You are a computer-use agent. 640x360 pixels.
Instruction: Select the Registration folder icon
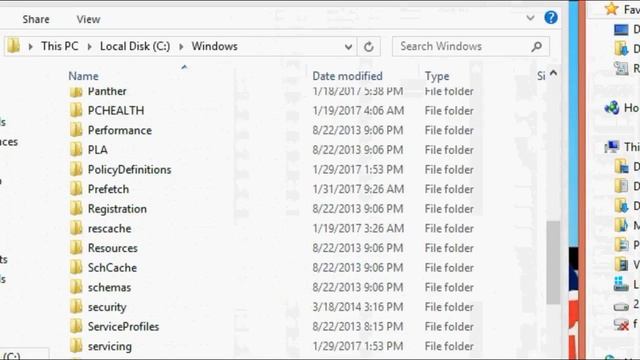click(76, 208)
